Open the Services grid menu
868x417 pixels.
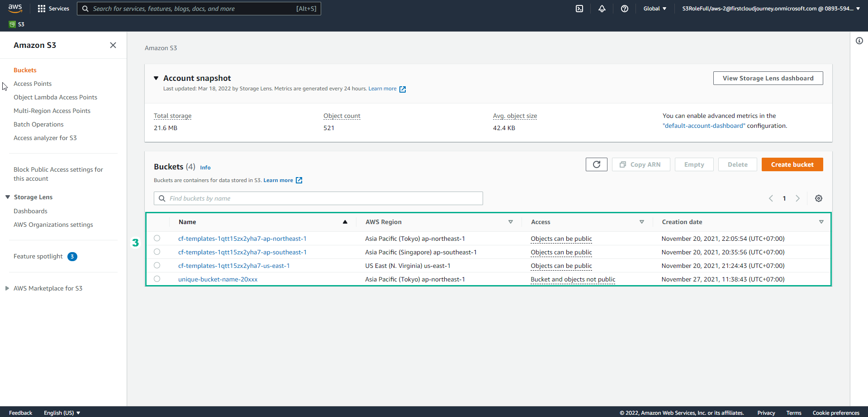53,9
